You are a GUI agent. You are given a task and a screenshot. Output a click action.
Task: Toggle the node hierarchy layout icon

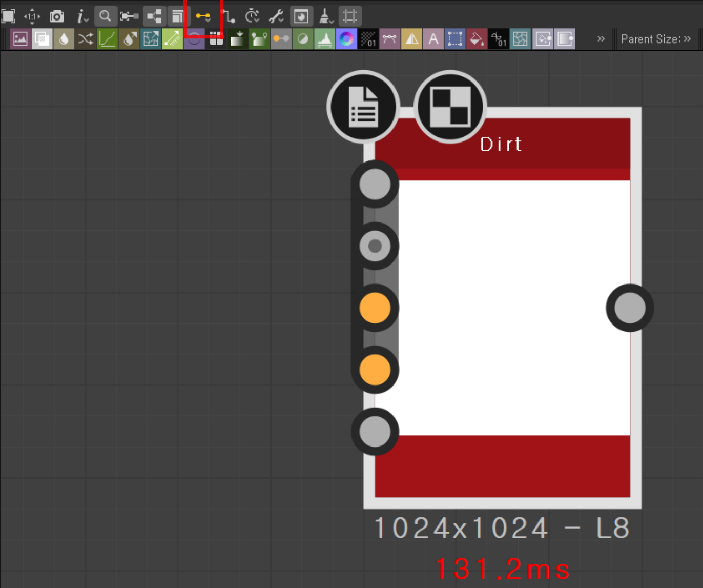(154, 16)
